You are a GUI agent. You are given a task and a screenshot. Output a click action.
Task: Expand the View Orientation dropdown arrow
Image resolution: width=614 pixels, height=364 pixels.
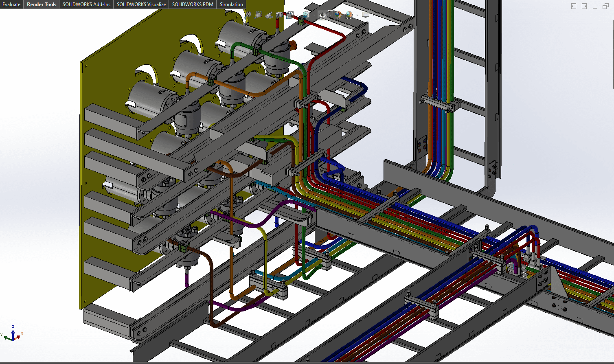pyautogui.click(x=298, y=15)
